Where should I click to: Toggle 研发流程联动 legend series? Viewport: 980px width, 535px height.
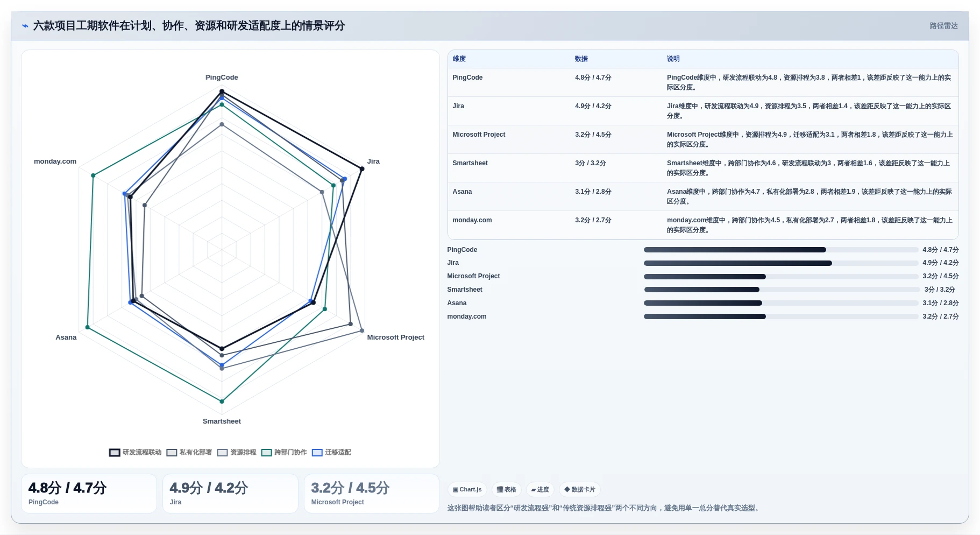[136, 453]
